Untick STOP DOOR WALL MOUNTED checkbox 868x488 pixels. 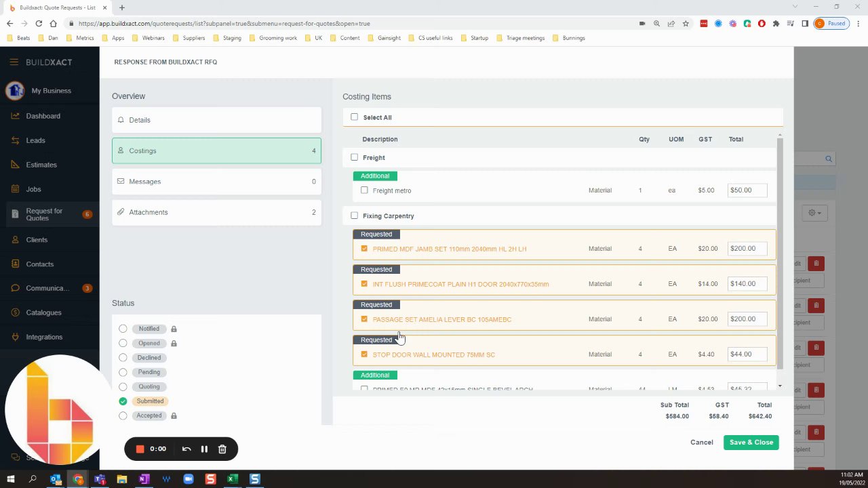pos(364,354)
